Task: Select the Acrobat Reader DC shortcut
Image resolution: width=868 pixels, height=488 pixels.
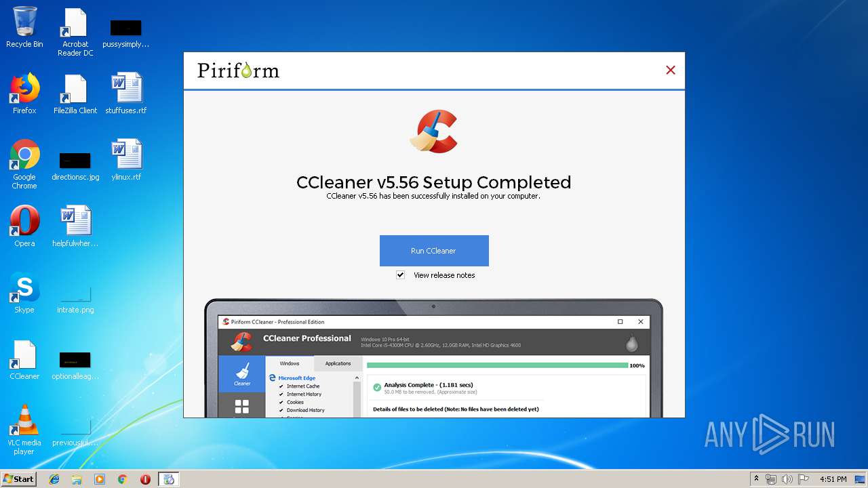Action: (75, 32)
